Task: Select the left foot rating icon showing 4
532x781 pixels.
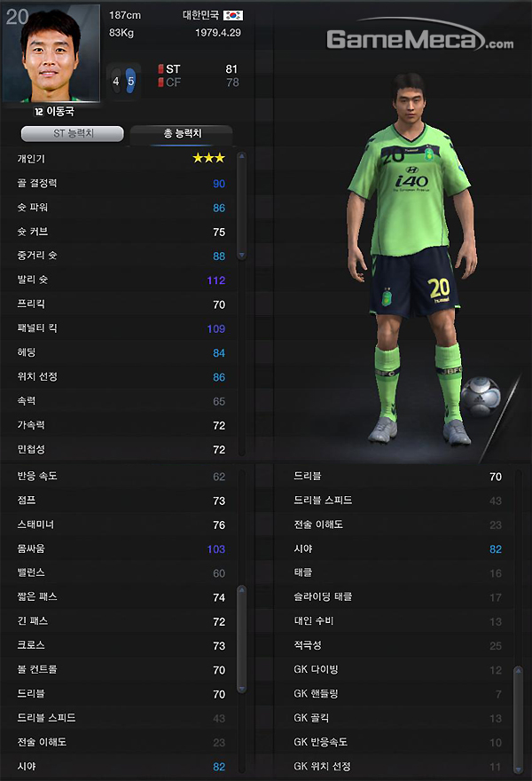Action: (116, 81)
